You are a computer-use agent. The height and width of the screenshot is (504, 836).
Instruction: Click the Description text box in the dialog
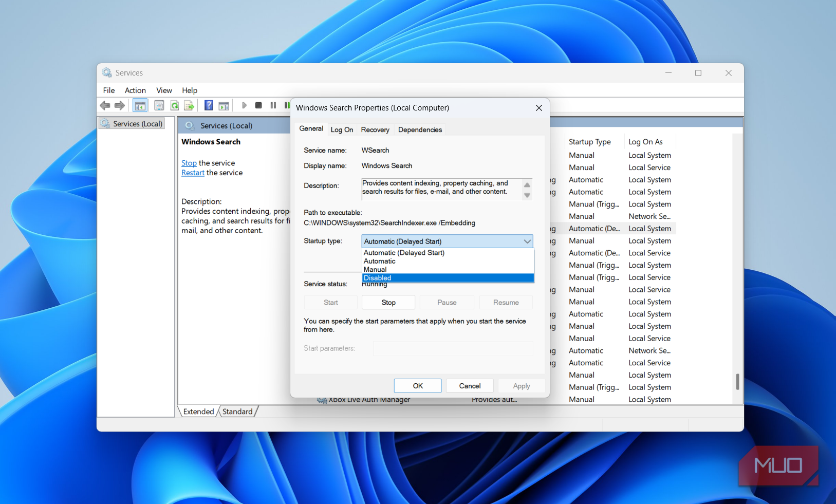[x=441, y=189]
